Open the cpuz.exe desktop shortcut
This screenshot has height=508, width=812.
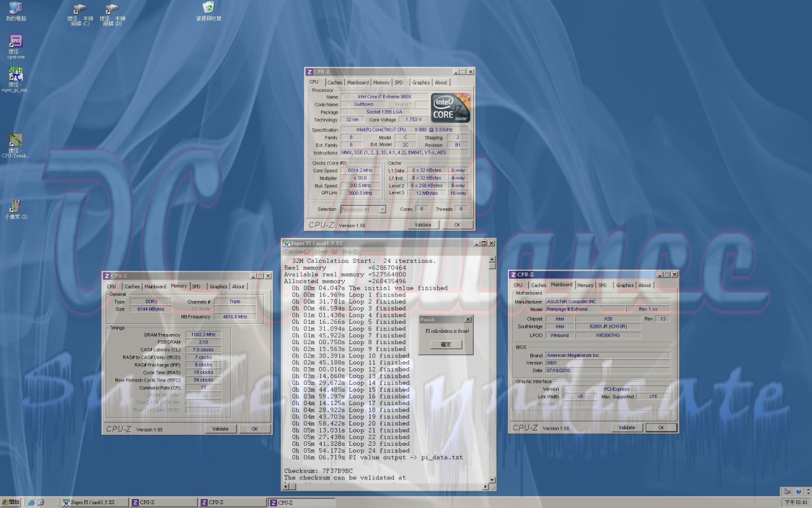pos(16,43)
